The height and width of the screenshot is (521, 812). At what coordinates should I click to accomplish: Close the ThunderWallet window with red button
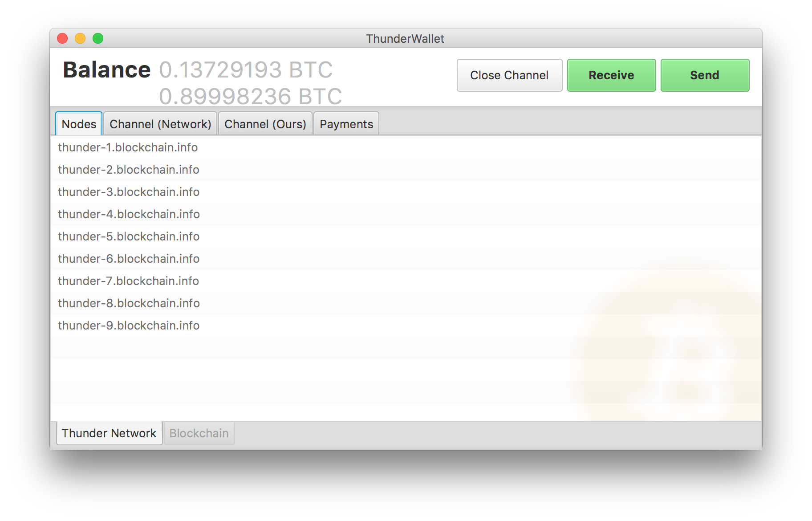(x=62, y=38)
